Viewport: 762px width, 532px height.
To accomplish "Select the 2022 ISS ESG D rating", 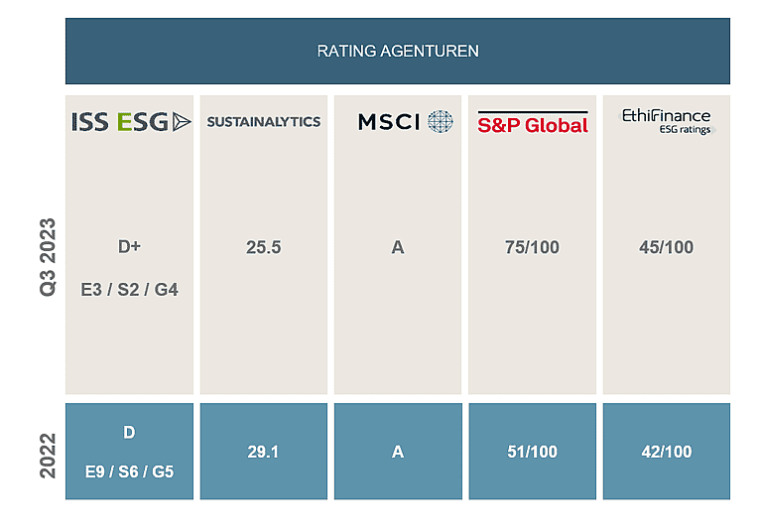I will click(x=129, y=433).
